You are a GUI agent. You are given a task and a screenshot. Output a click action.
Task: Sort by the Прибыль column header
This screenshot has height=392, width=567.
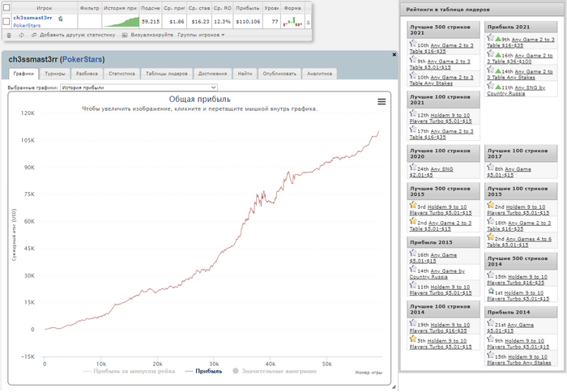(x=248, y=8)
